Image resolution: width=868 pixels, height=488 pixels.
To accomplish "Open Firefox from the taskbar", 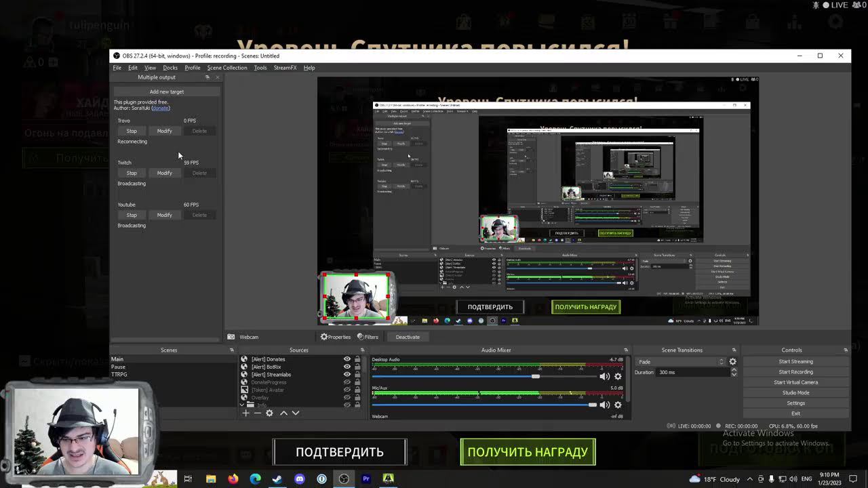I will (233, 479).
